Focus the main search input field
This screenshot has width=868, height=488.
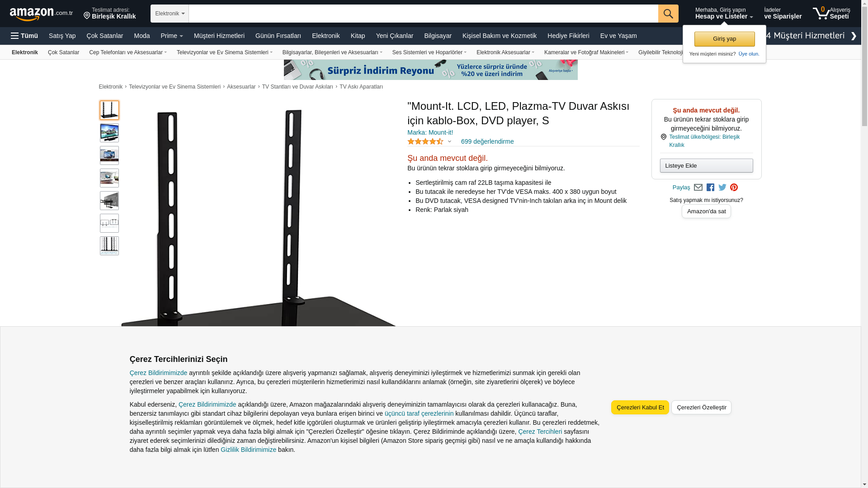(423, 14)
